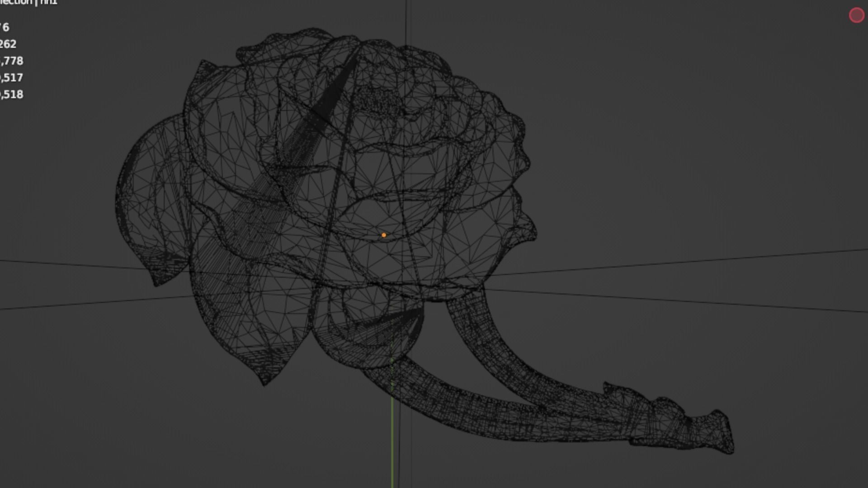The width and height of the screenshot is (868, 488).
Task: Click the red X-axis navigation gizmo circle
Action: coord(856,15)
